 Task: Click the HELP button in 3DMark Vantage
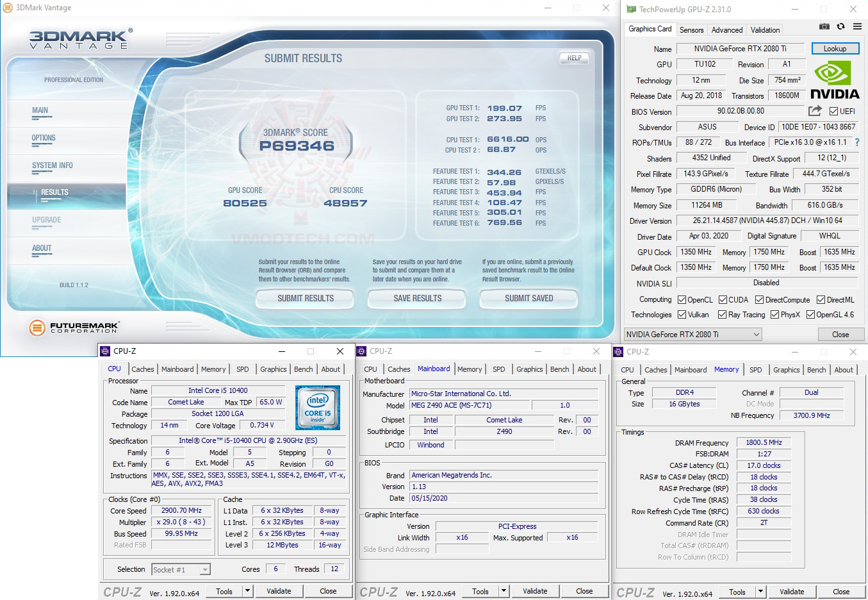[574, 58]
